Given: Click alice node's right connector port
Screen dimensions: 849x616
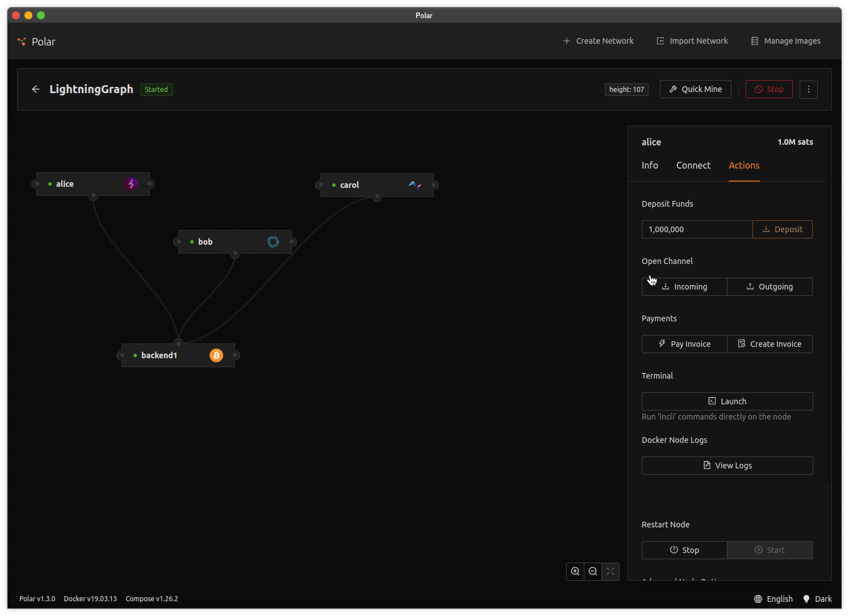Looking at the screenshot, I should pos(150,184).
